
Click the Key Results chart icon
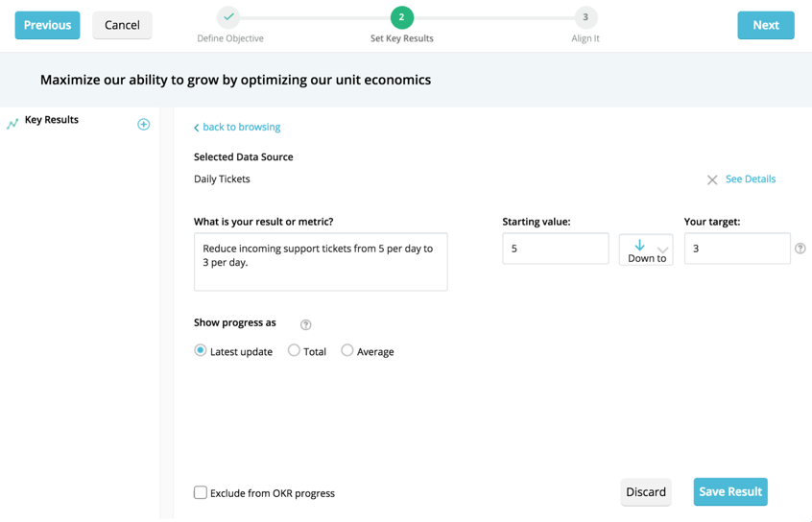point(12,124)
